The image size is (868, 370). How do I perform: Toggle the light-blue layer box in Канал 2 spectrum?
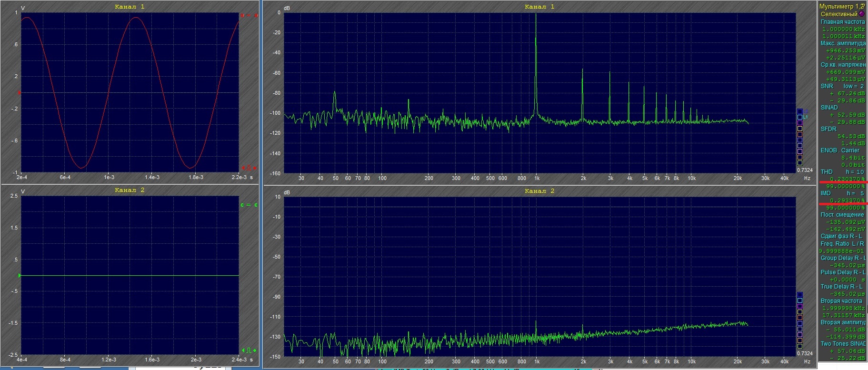coord(800,300)
